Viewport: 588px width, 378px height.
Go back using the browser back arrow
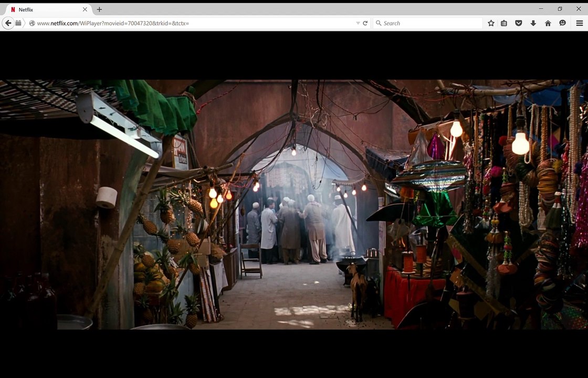click(x=8, y=23)
